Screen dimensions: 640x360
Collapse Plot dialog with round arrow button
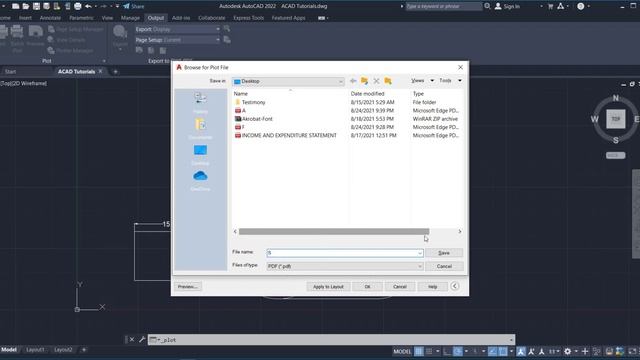(x=455, y=286)
